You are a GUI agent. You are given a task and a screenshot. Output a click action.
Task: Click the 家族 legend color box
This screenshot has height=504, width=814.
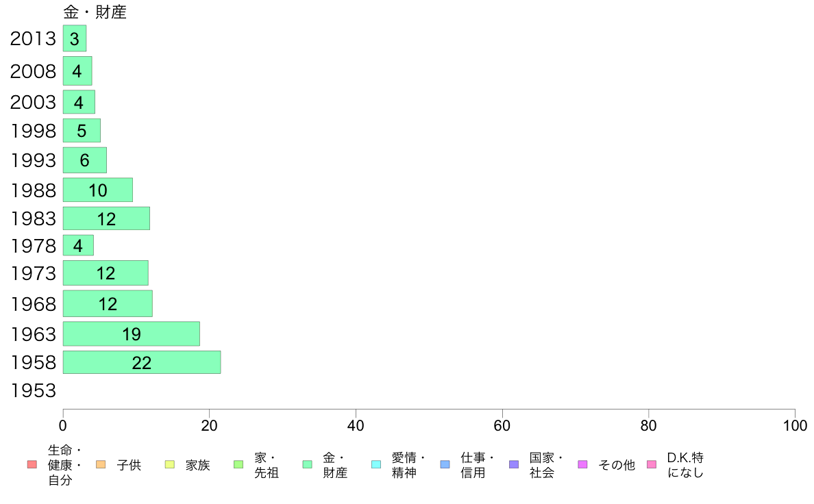click(170, 464)
